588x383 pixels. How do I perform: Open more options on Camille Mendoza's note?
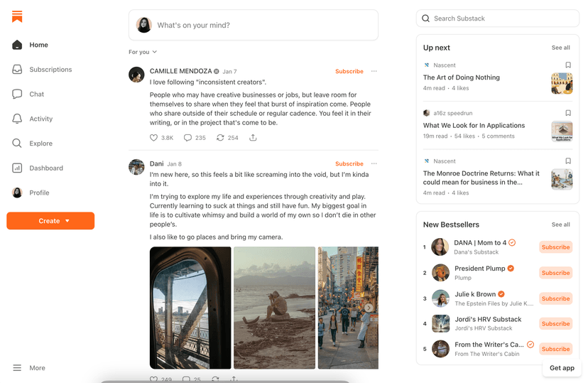coord(374,71)
